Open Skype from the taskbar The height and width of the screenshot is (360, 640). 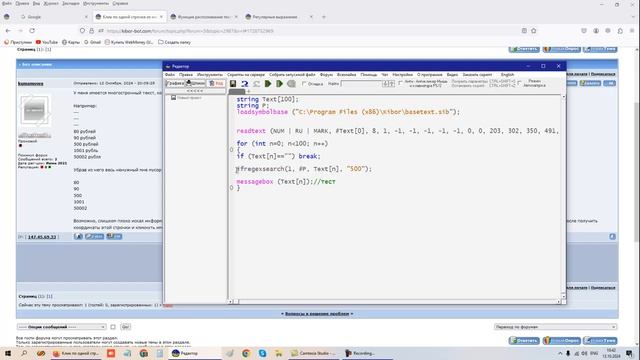(x=262, y=353)
